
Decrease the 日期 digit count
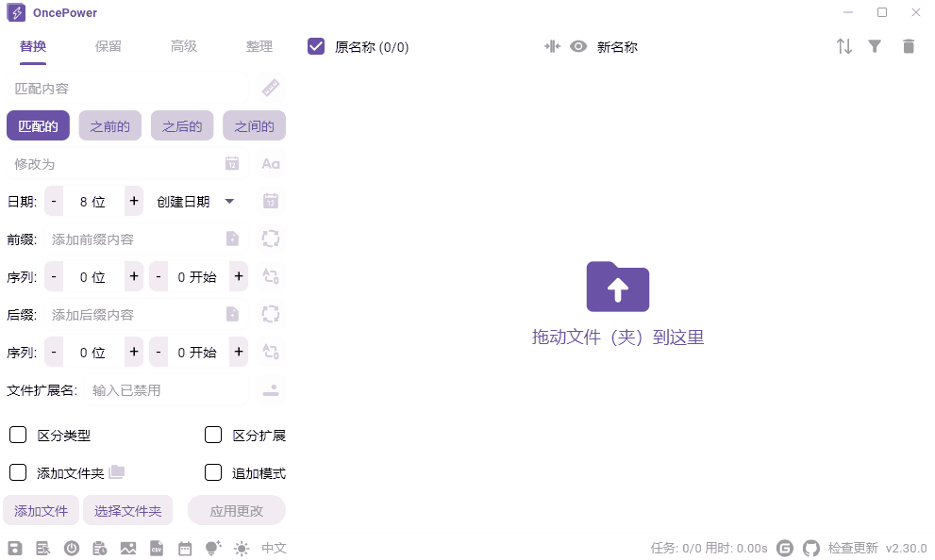[54, 202]
